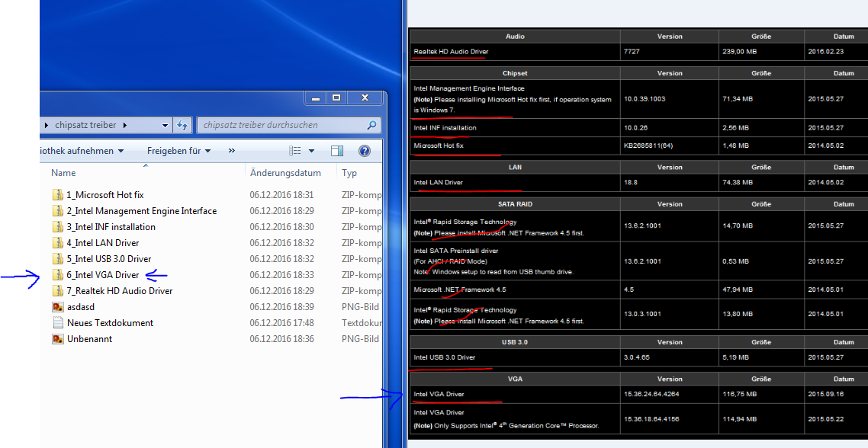Click Intel VGA Driver 4th Generation Core entry
Viewport: 868px width, 448px height.
[x=439, y=413]
